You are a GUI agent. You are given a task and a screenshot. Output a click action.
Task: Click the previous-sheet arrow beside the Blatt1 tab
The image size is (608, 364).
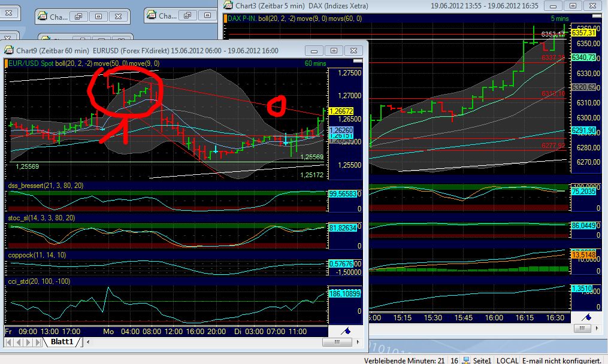(19, 342)
